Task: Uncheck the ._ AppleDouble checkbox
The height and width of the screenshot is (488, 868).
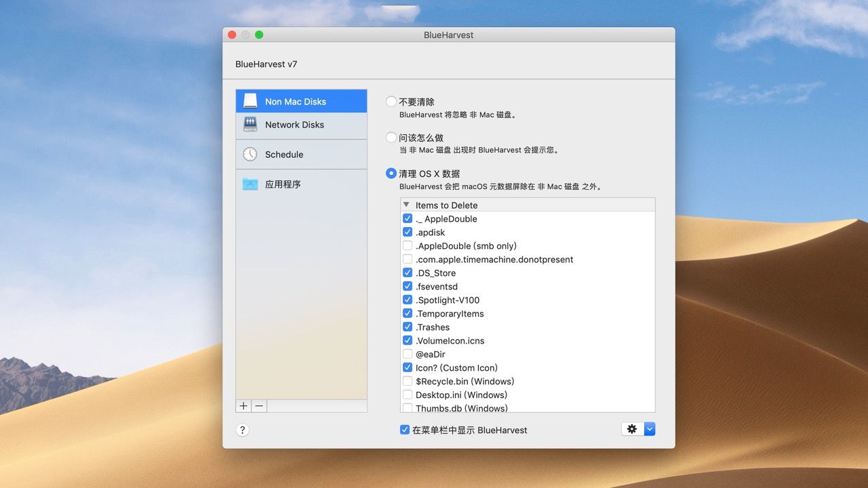Action: tap(408, 219)
